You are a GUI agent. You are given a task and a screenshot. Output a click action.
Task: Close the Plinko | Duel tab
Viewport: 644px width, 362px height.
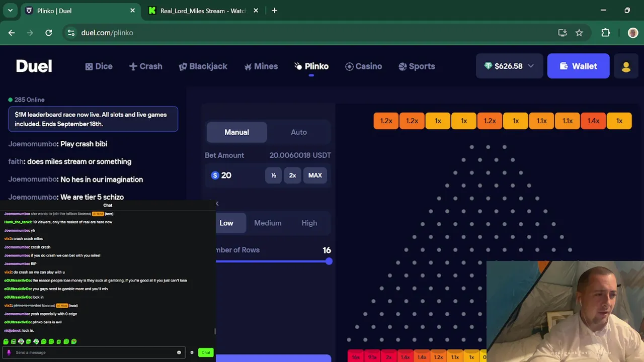(x=133, y=11)
